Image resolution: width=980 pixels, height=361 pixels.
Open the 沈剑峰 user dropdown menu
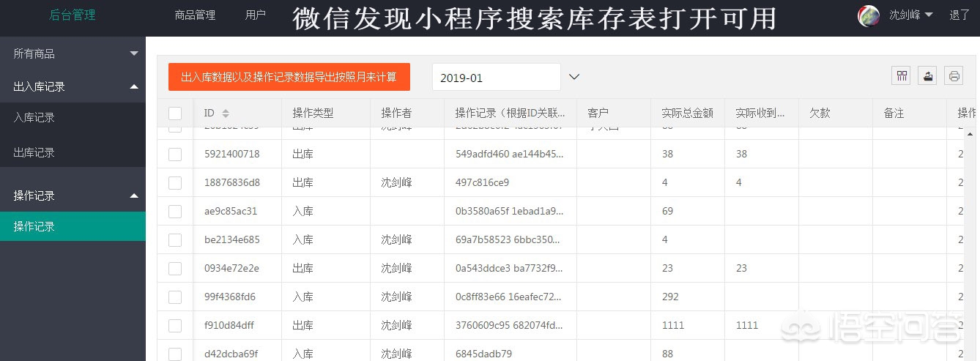pos(910,15)
